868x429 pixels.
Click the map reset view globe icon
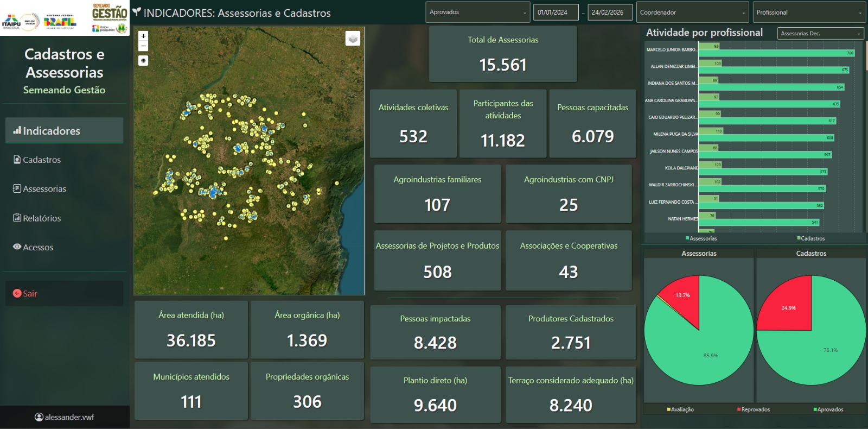pos(143,61)
